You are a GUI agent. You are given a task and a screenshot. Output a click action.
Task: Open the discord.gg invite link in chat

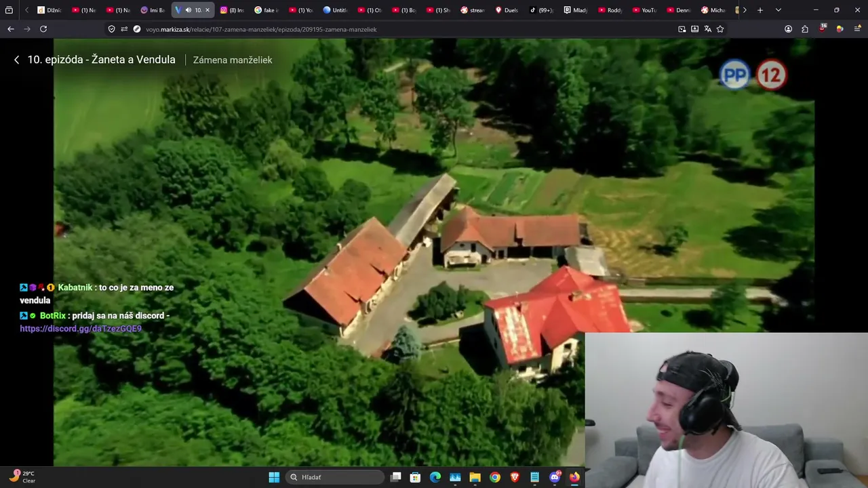tap(81, 329)
